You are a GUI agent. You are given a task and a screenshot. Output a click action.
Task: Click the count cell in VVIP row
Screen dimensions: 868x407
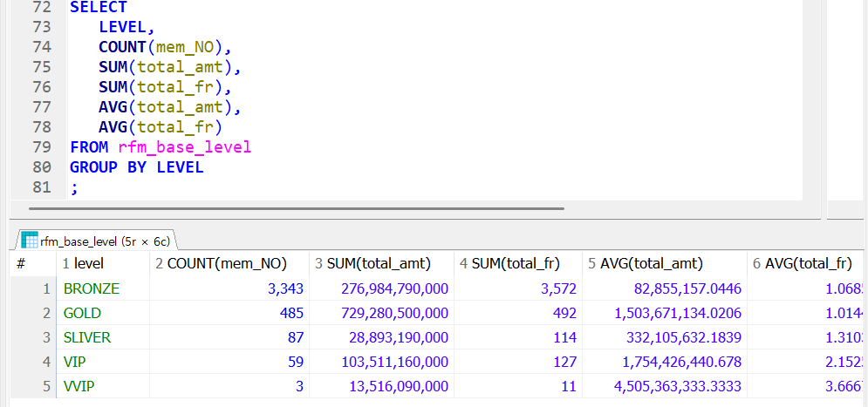pos(229,386)
